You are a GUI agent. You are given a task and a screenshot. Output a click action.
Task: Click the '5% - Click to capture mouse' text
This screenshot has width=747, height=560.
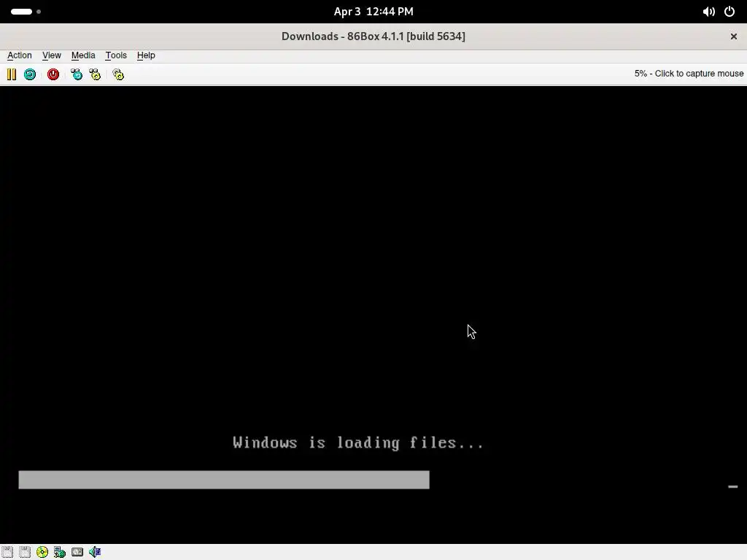[689, 74]
